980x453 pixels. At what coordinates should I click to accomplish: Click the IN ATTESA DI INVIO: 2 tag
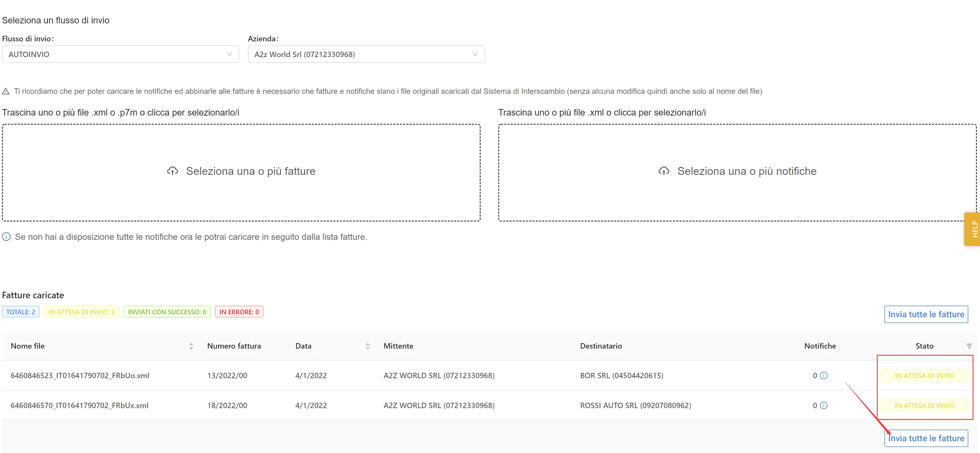click(x=81, y=312)
